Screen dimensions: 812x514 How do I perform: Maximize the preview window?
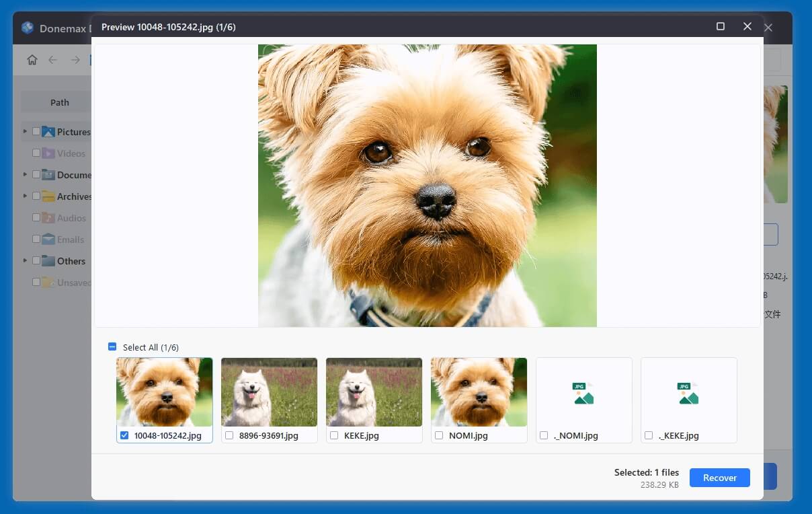coord(720,26)
